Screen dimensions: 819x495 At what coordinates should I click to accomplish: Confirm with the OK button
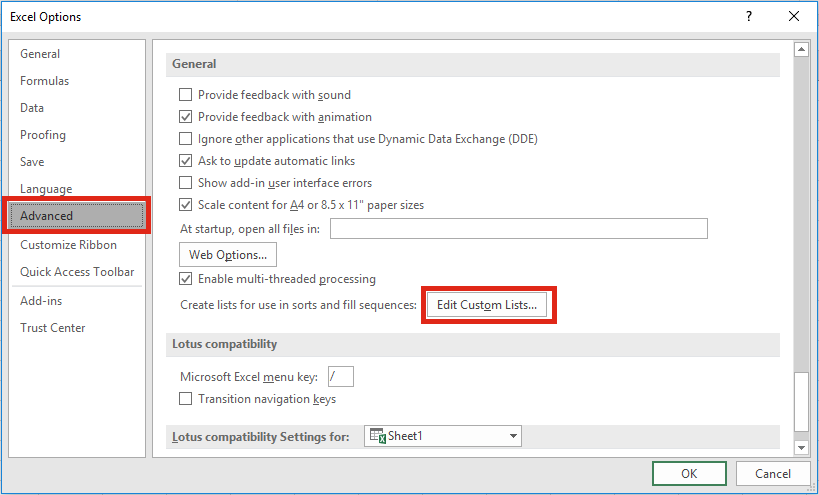click(689, 474)
